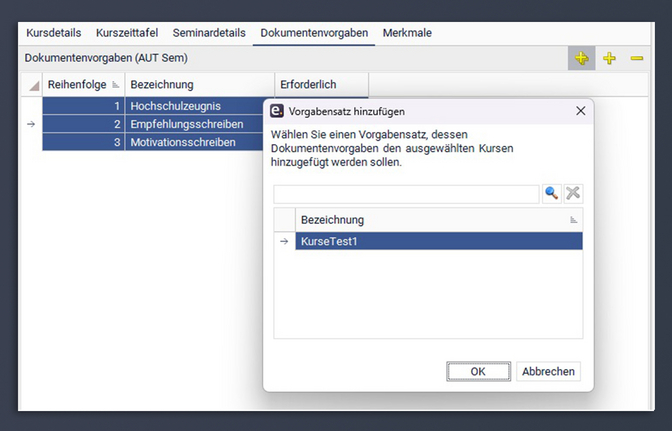Image resolution: width=672 pixels, height=431 pixels.
Task: Open the Kurszeittafel tab
Action: tap(127, 33)
